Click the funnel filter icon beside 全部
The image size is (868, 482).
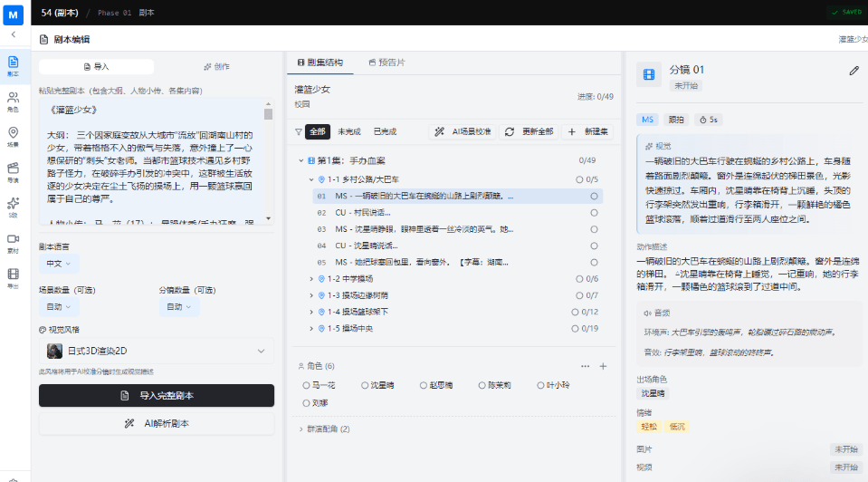click(x=299, y=131)
